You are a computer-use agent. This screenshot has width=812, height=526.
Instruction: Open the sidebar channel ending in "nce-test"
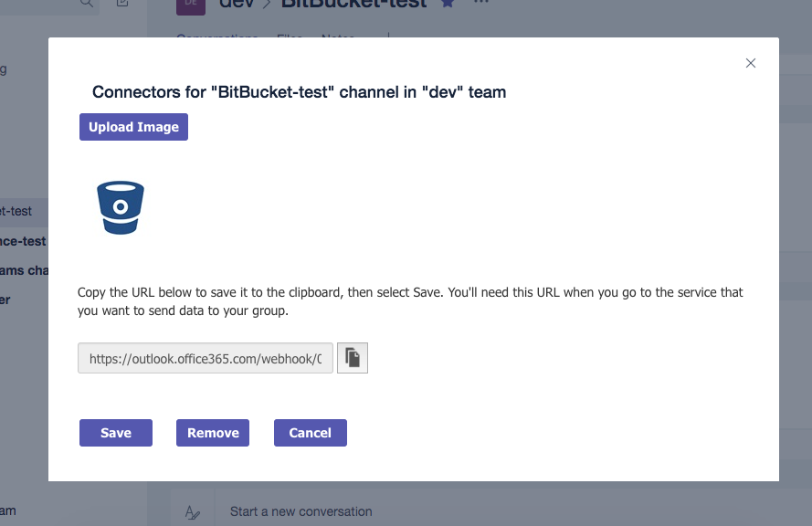tap(23, 241)
